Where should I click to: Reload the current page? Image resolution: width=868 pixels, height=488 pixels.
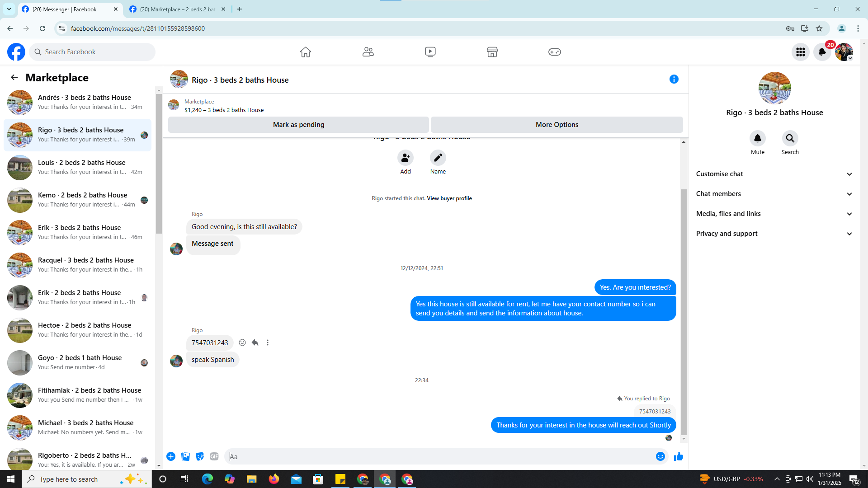pyautogui.click(x=42, y=28)
